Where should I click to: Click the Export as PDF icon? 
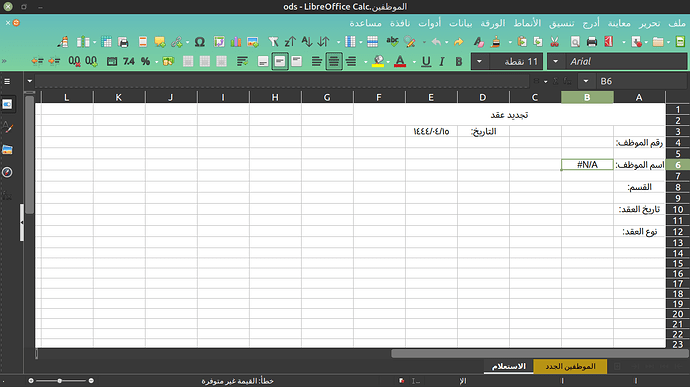[x=609, y=42]
